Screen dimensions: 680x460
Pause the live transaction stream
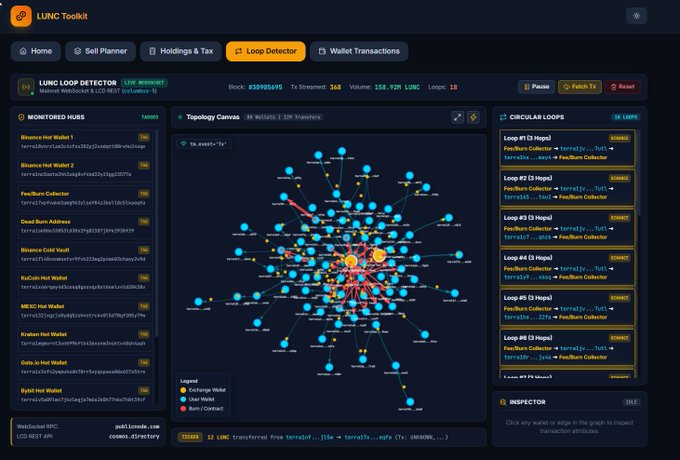coord(536,87)
